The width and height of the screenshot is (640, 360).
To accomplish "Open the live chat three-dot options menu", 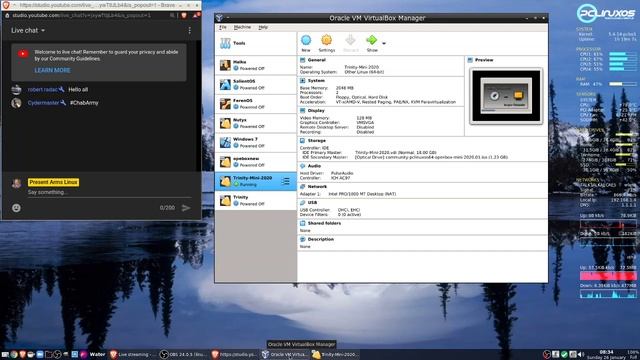I will click(189, 31).
